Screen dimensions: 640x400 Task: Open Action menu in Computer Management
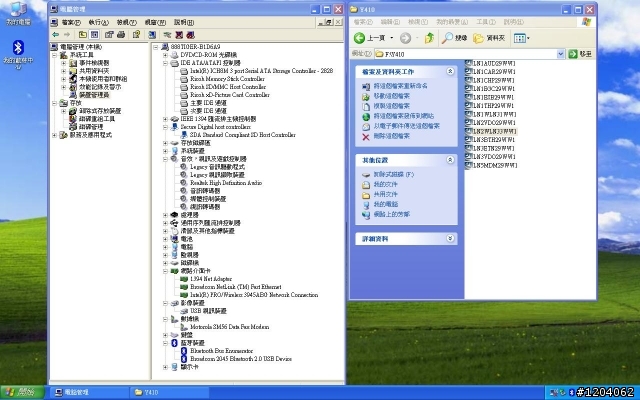point(98,22)
